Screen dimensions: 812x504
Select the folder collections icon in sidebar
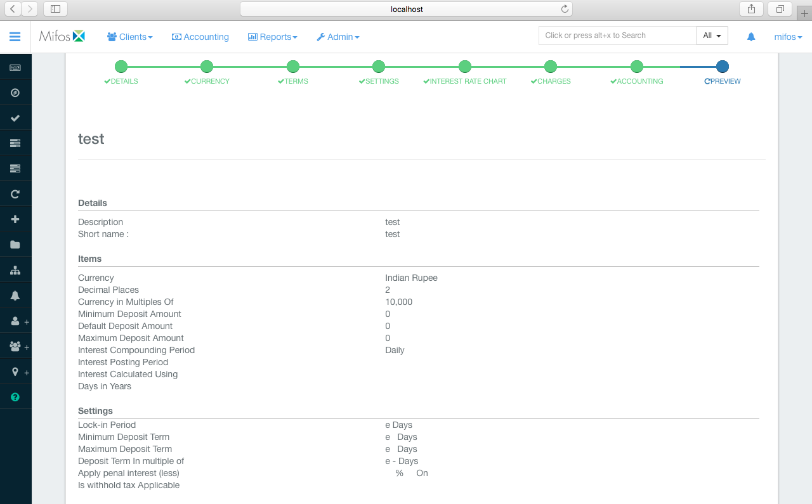click(x=15, y=243)
